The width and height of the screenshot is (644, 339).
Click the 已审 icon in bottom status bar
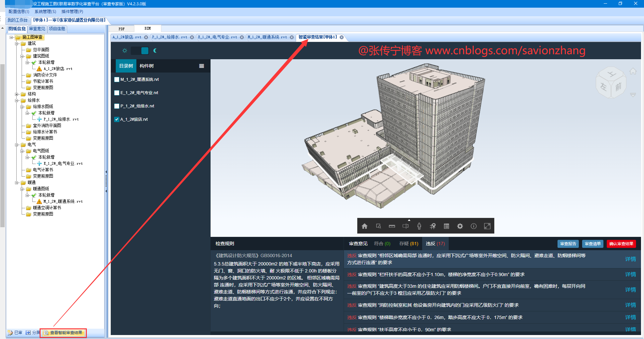[10, 333]
